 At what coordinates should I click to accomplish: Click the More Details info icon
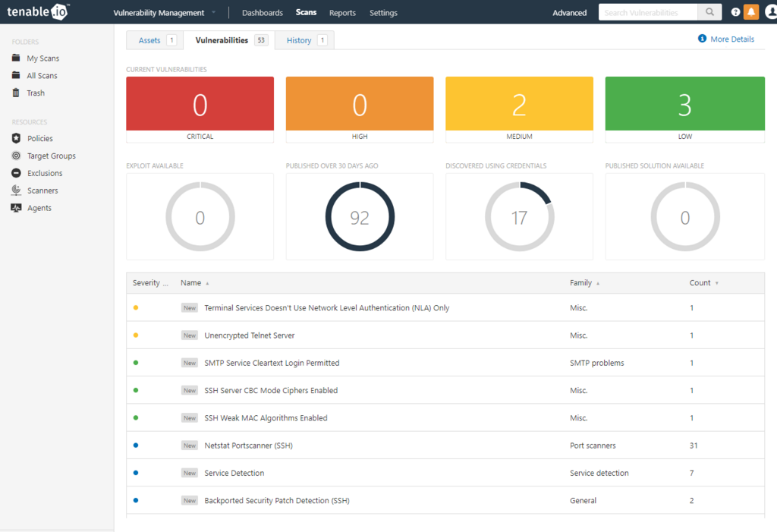pyautogui.click(x=702, y=39)
